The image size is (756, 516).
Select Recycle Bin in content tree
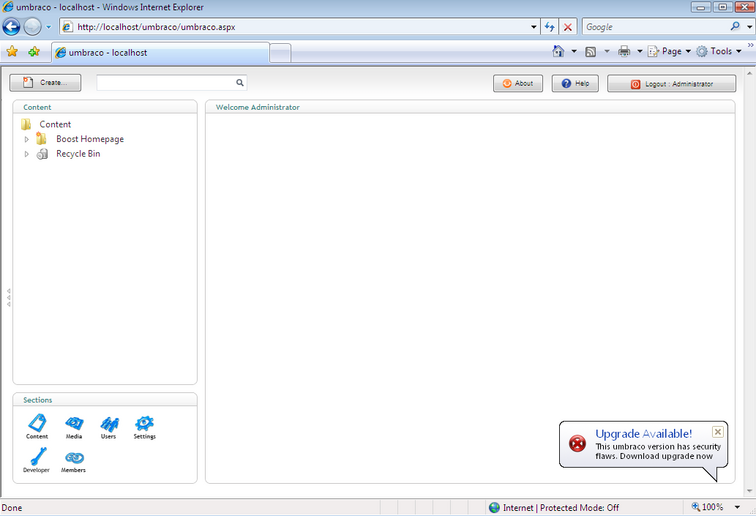coord(78,154)
